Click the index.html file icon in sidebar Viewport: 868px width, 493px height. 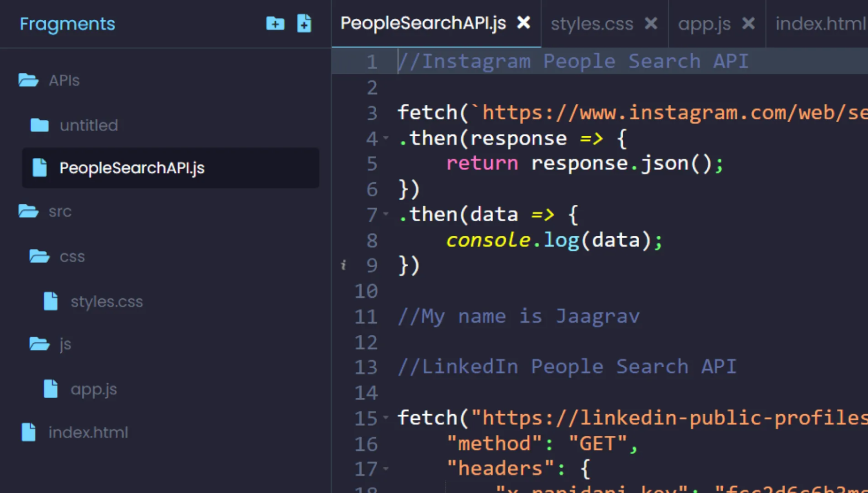[x=28, y=433]
